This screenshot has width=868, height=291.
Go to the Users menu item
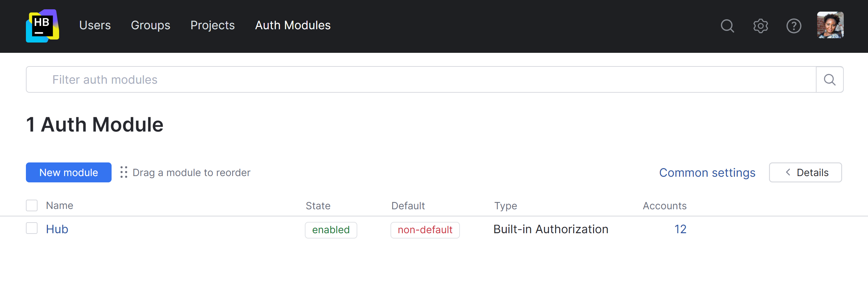coord(95,25)
